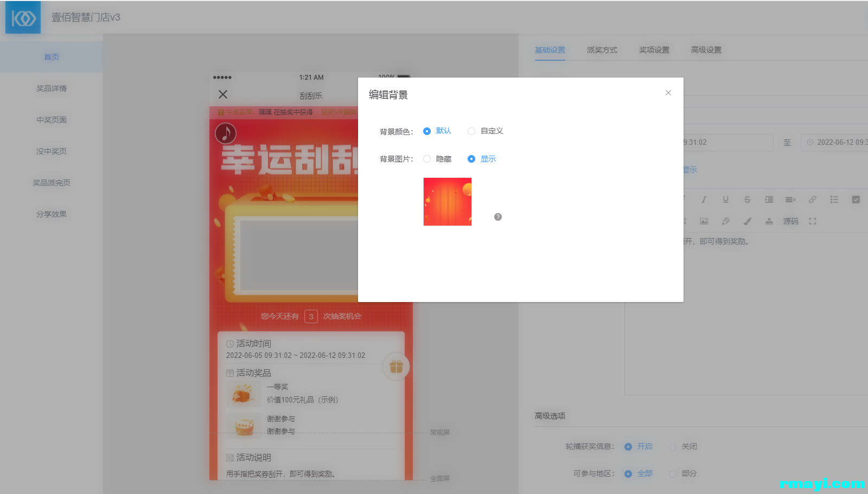This screenshot has height=494, width=868.
Task: Toggle underline formatting in editor
Action: coord(725,200)
